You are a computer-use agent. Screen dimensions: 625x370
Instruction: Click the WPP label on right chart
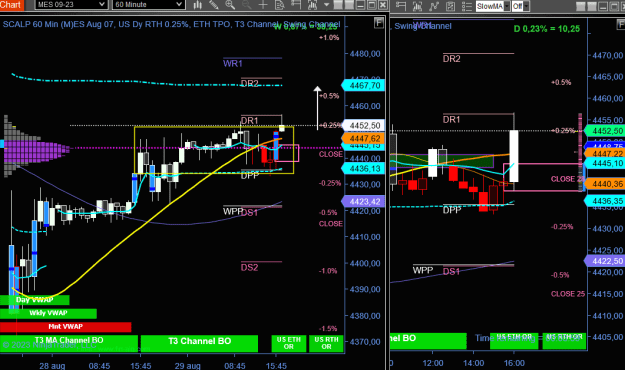click(x=423, y=270)
